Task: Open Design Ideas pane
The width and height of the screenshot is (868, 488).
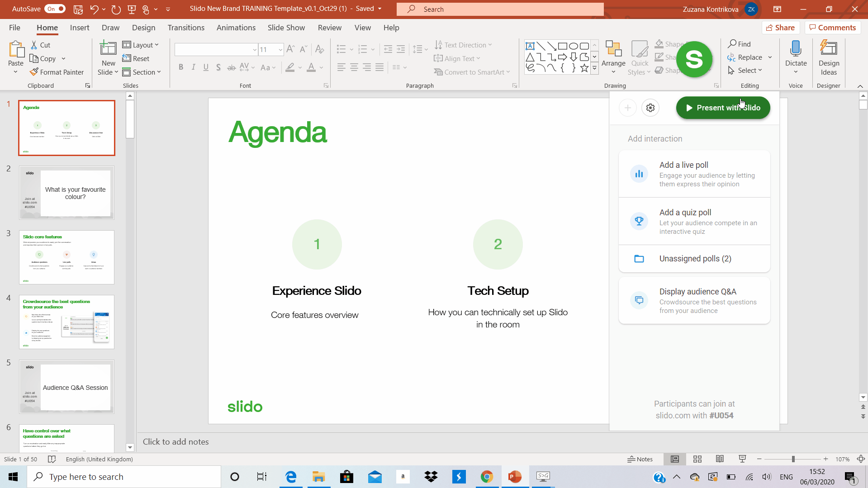Action: (x=829, y=58)
